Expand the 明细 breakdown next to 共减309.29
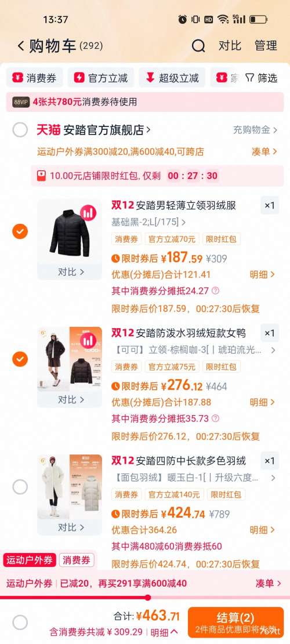 click(x=164, y=632)
